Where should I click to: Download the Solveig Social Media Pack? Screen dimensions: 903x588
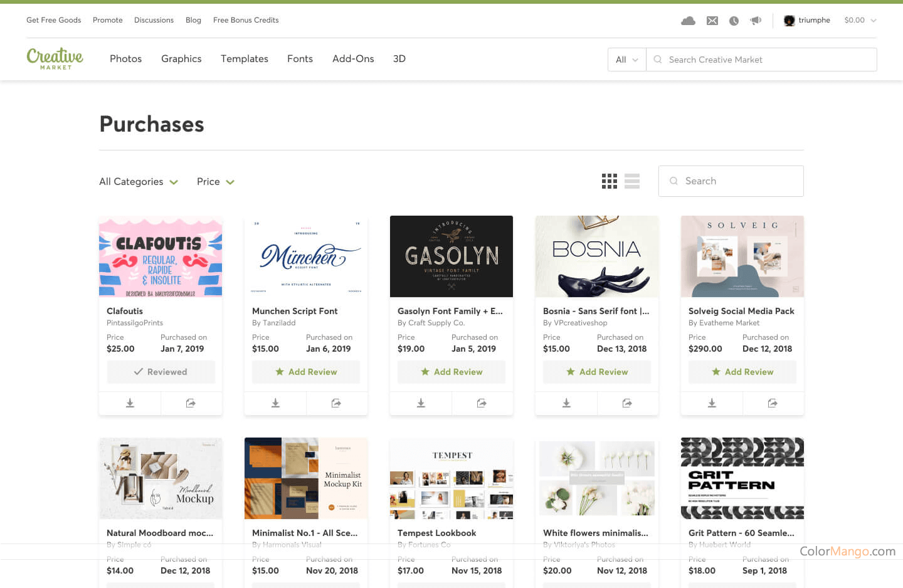pos(712,403)
